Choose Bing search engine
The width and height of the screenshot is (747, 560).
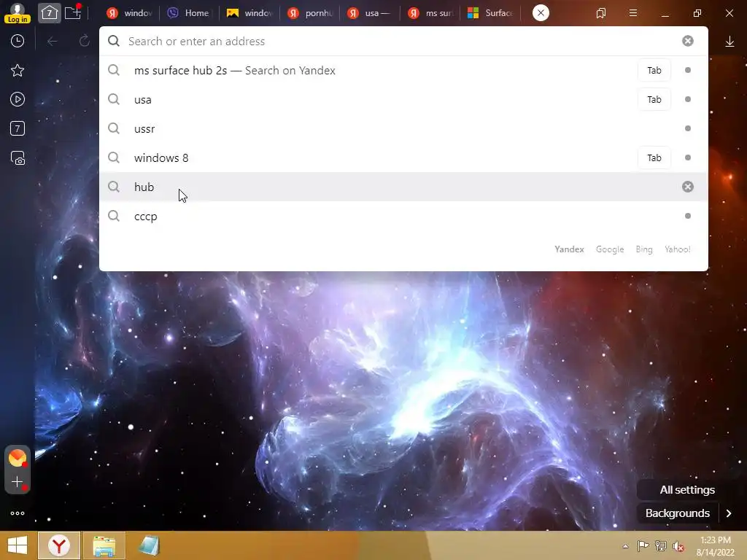[x=644, y=249]
